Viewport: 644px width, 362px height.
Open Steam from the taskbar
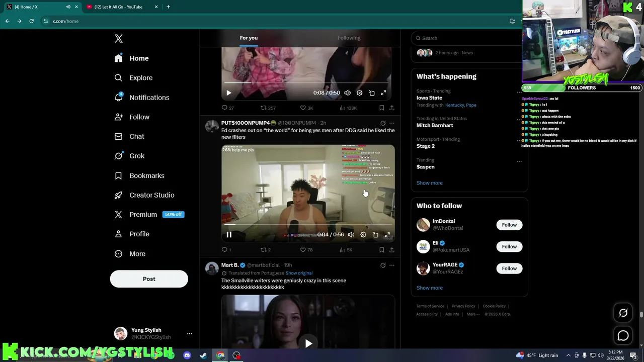[x=203, y=355]
